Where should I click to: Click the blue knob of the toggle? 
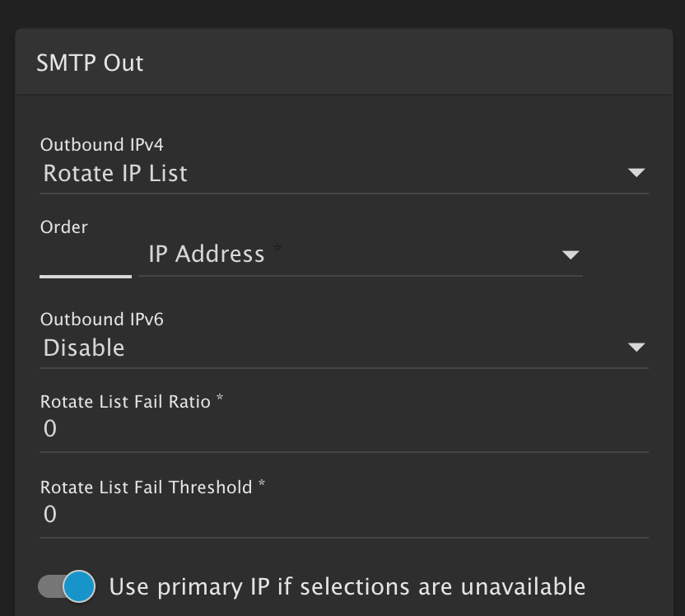coord(80,586)
